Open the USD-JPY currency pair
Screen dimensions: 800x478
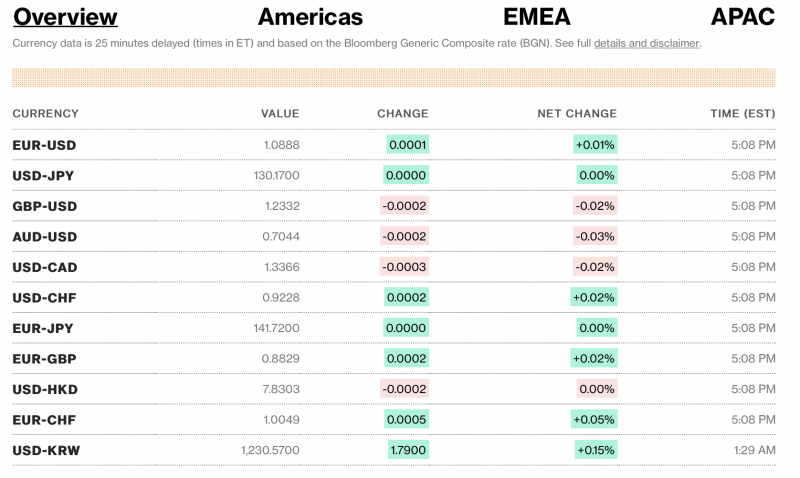click(x=43, y=176)
